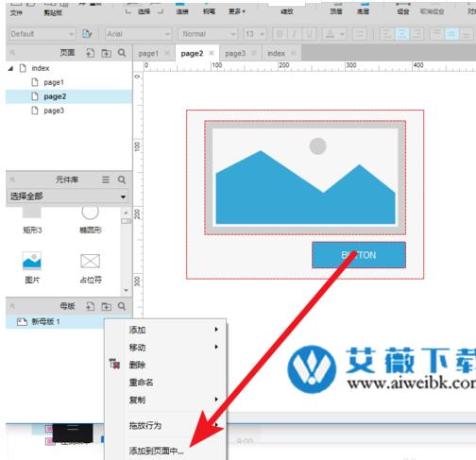The width and height of the screenshot is (476, 460).
Task: Choose the 添加到页面中 context menu entry
Action: pyautogui.click(x=156, y=451)
